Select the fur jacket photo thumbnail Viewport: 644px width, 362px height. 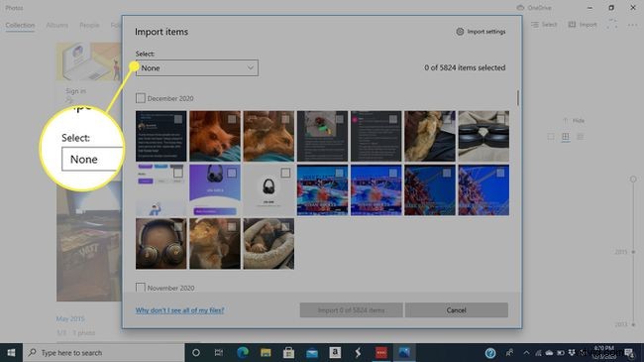430,136
